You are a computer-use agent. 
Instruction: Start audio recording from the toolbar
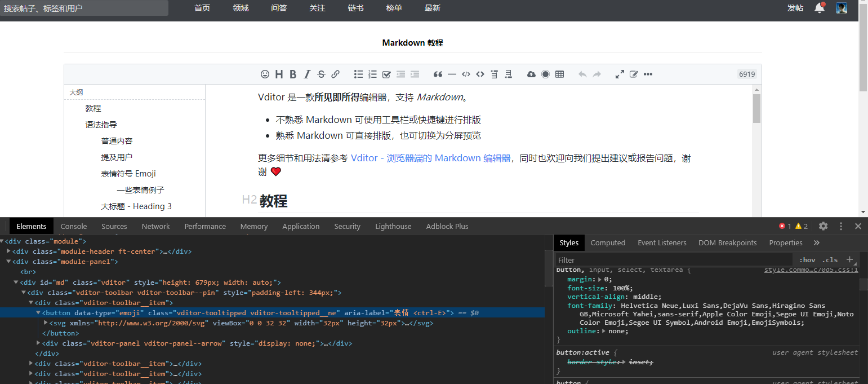click(x=545, y=74)
